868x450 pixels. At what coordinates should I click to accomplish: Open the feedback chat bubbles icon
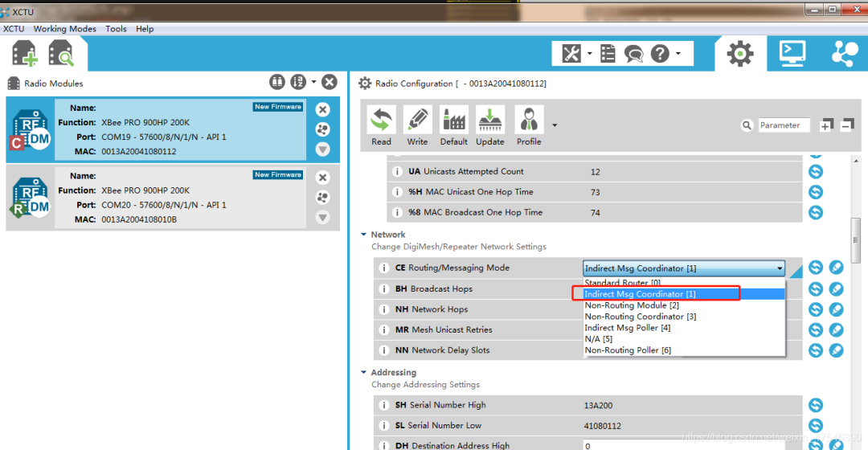point(634,54)
